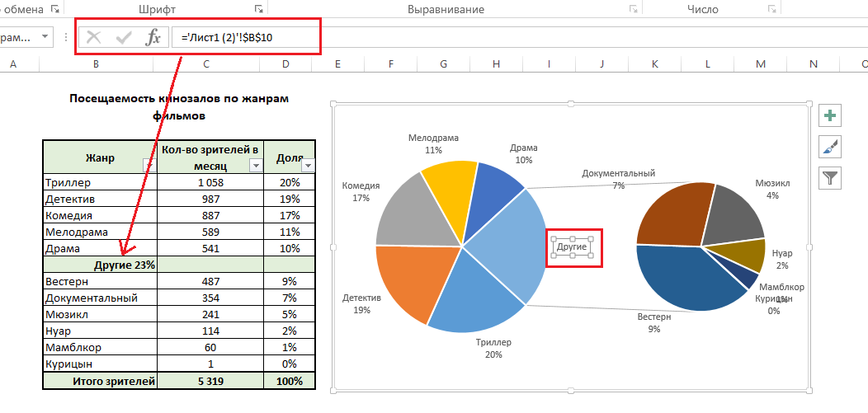This screenshot has width=868, height=413.
Task: Select the Документальный table cell
Action: click(100, 298)
